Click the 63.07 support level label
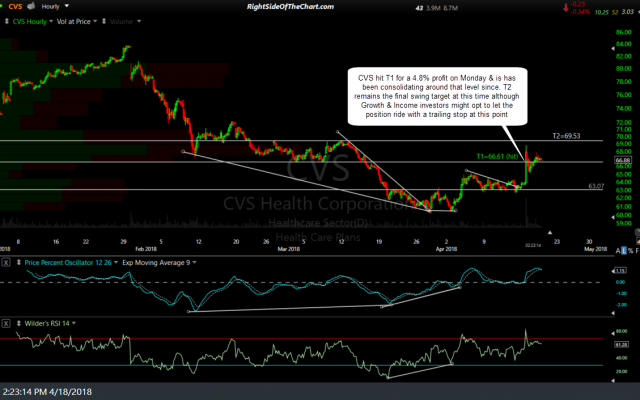The height and width of the screenshot is (400, 640). [596, 186]
